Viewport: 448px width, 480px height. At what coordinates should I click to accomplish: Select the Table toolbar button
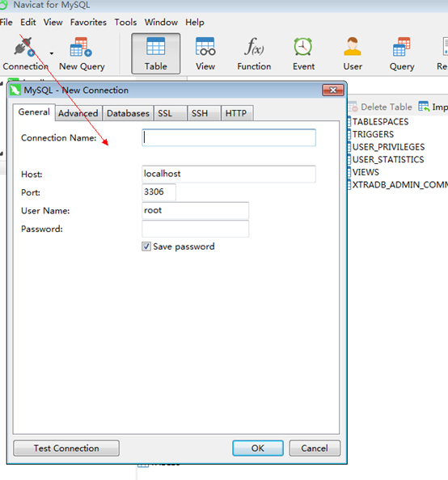(x=155, y=54)
